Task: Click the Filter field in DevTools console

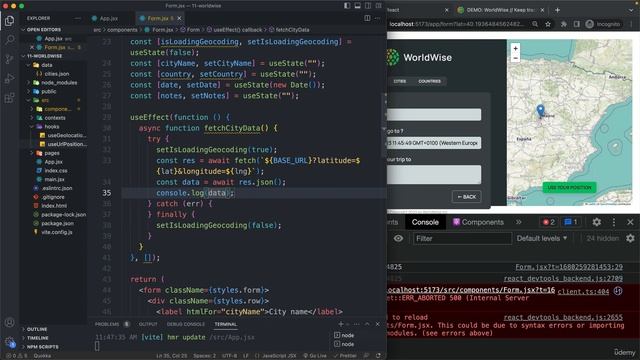Action: tap(462, 238)
